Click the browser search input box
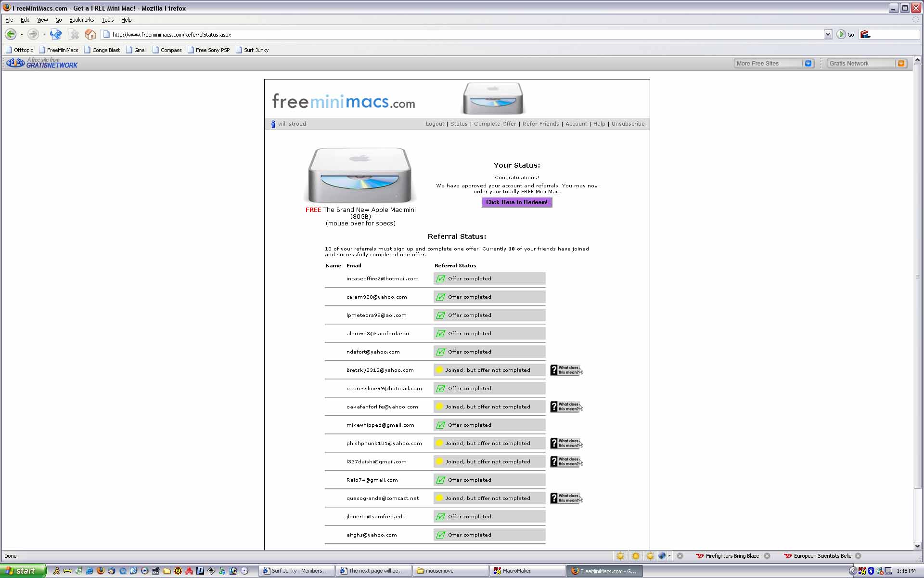 click(895, 34)
